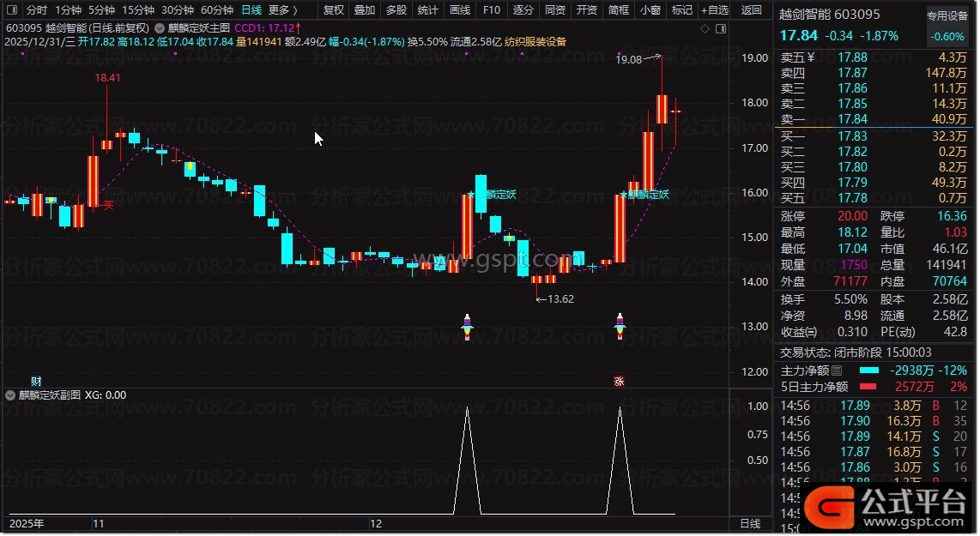Click the diamond marker icon in the chart header
The image size is (980, 536).
point(705,28)
